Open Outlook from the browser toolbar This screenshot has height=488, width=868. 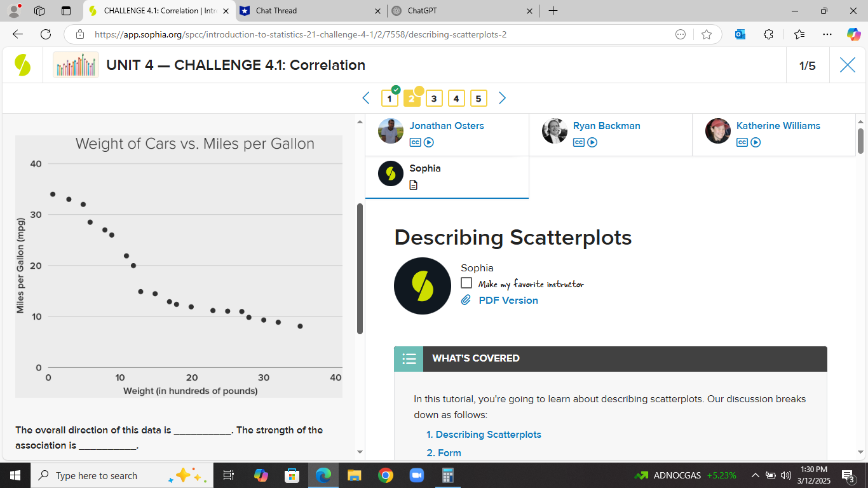click(740, 34)
